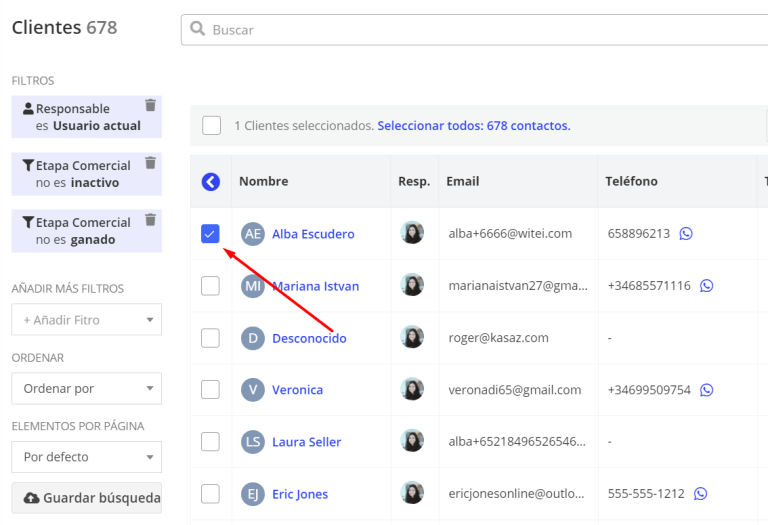Click email starting with marianaistvan27@gma
Screen dimensions: 768x525
click(x=518, y=286)
